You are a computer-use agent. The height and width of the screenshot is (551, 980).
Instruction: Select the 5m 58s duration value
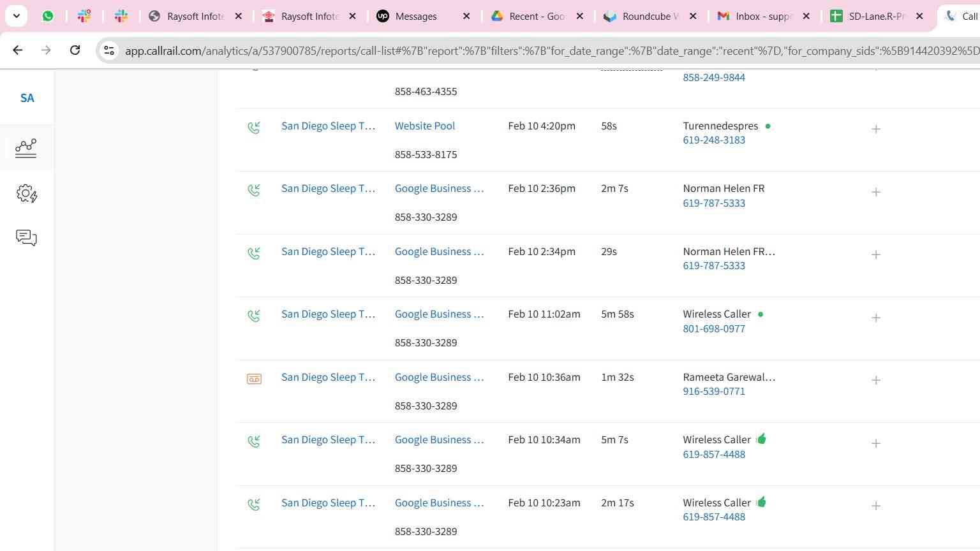coord(618,314)
